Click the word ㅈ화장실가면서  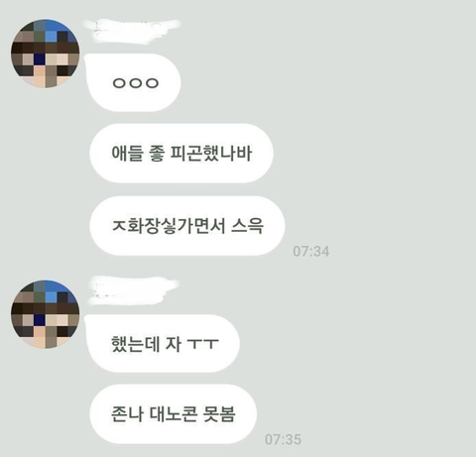point(169,226)
